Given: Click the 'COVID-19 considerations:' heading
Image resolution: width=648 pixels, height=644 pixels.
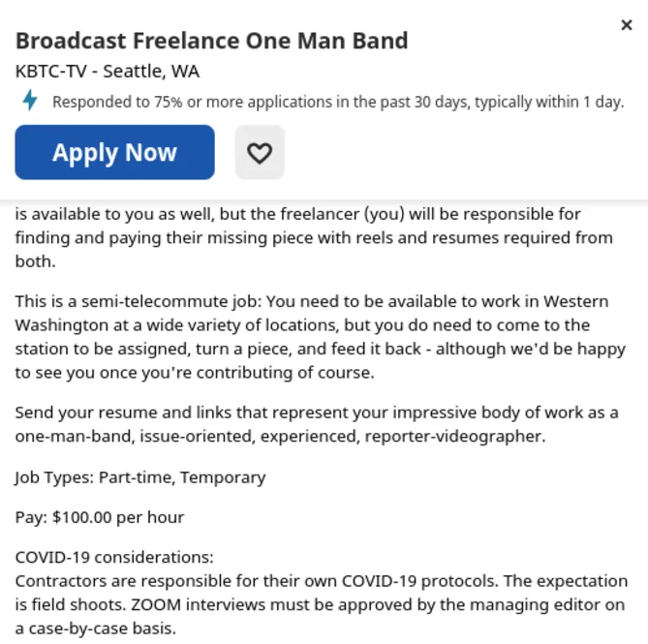Looking at the screenshot, I should tap(114, 557).
